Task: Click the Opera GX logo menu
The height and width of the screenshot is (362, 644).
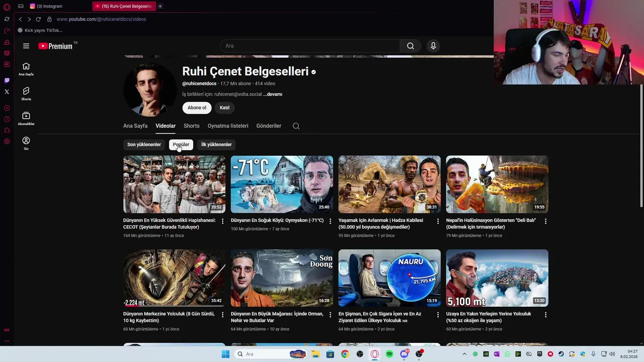Action: [x=7, y=7]
